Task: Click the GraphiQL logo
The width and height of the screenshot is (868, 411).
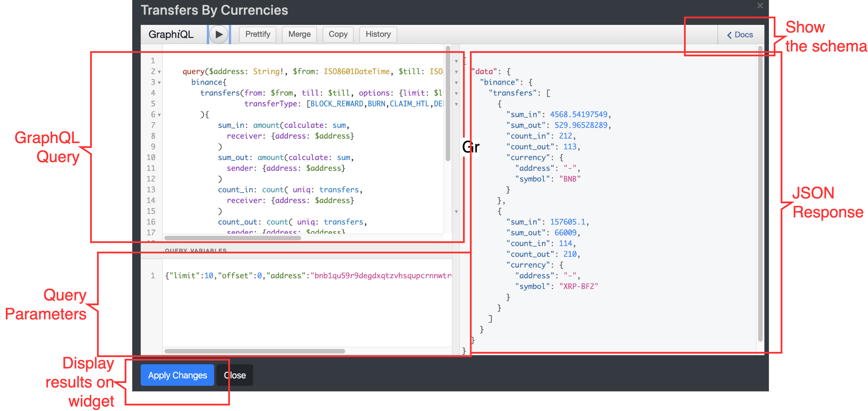Action: click(x=171, y=34)
